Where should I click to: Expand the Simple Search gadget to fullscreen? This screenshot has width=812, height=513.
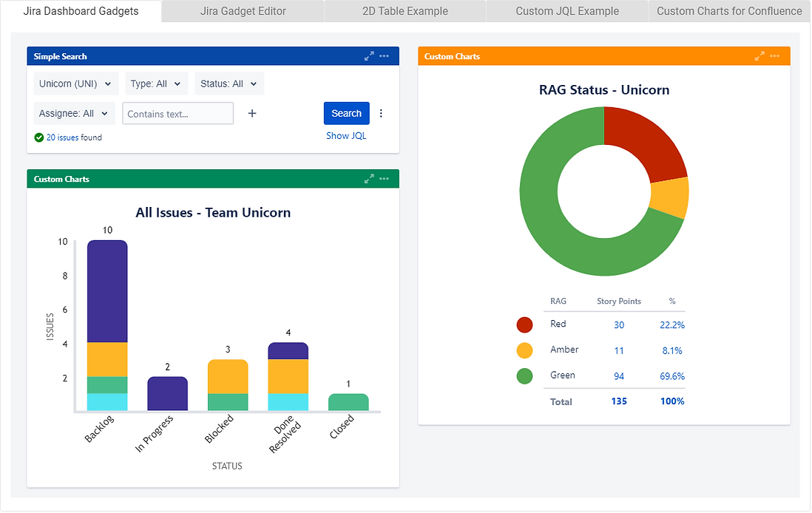[369, 56]
